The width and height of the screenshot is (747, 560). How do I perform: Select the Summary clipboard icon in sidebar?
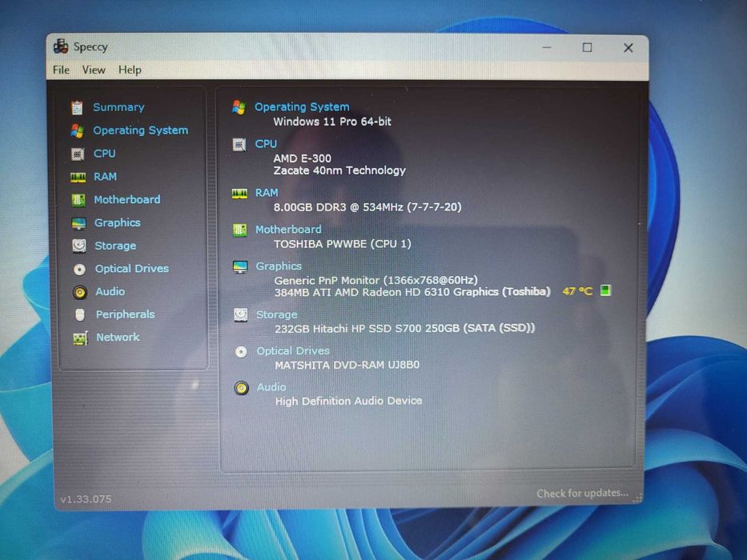coord(77,108)
